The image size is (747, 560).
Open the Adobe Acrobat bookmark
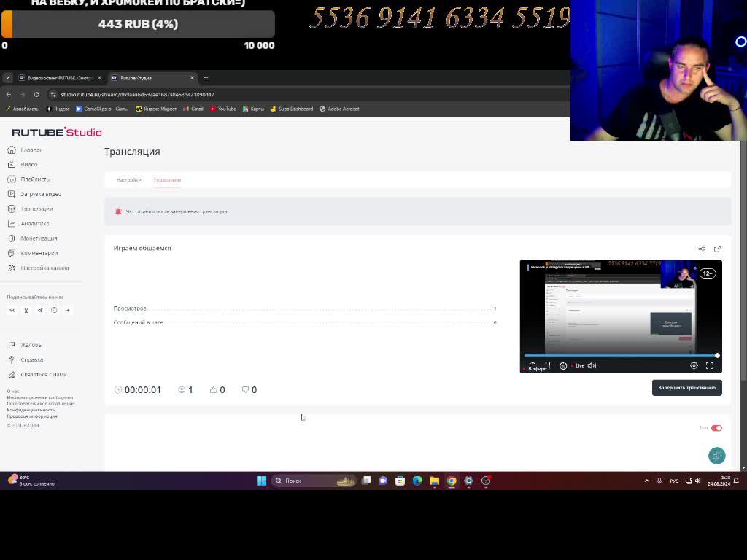click(339, 109)
